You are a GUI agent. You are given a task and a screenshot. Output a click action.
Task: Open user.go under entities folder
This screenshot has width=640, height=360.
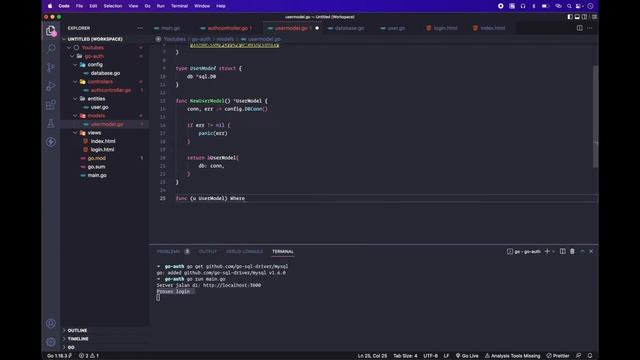pyautogui.click(x=100, y=107)
